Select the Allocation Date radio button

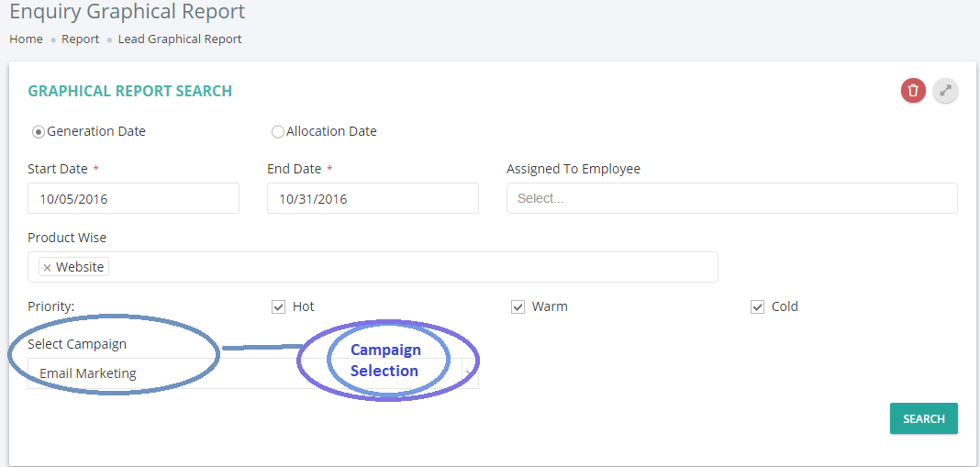click(278, 132)
